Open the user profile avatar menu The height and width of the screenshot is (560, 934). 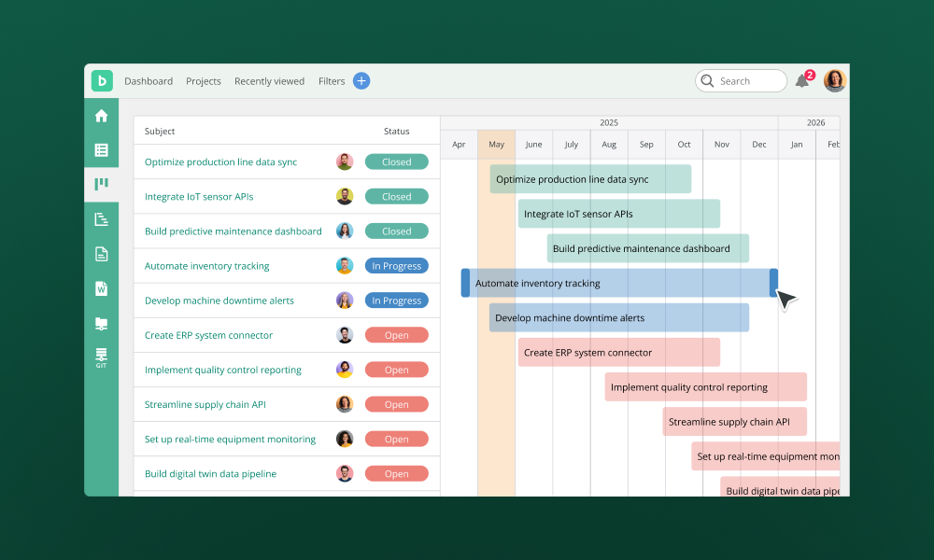tap(834, 81)
